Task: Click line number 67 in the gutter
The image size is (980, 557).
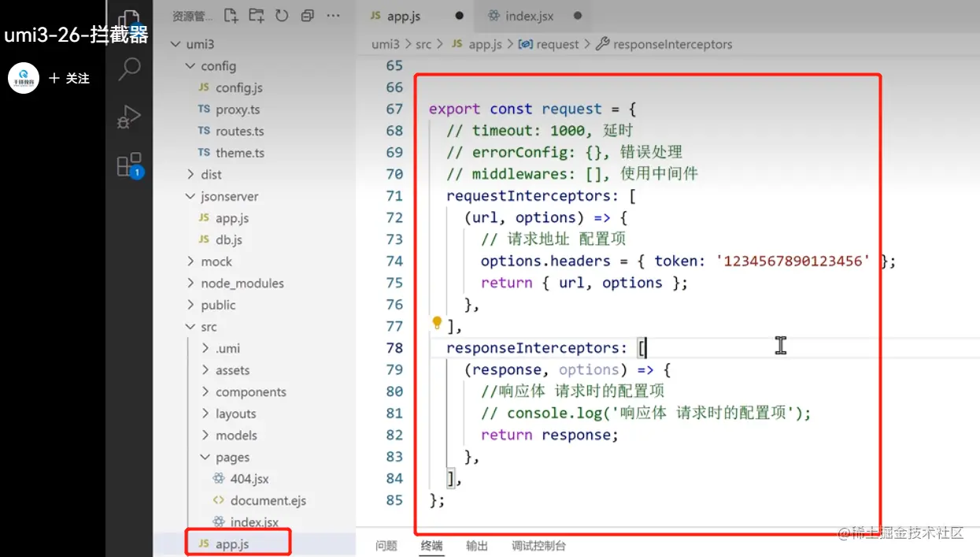Action: tap(394, 109)
